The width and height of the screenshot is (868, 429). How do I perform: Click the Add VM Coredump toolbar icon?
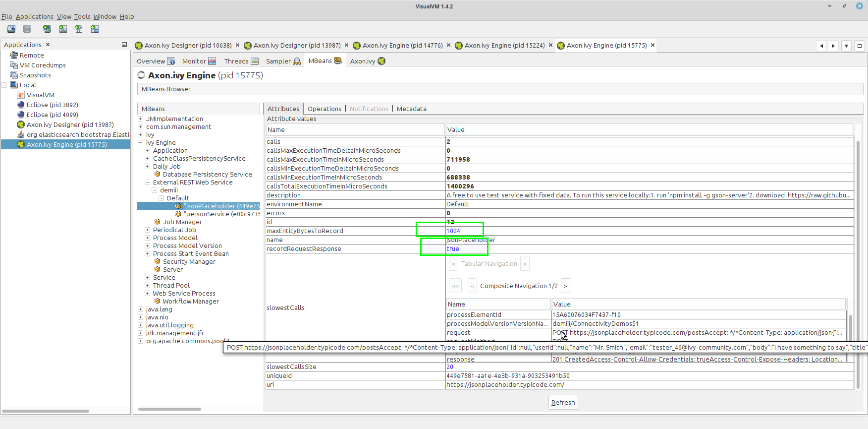[79, 29]
